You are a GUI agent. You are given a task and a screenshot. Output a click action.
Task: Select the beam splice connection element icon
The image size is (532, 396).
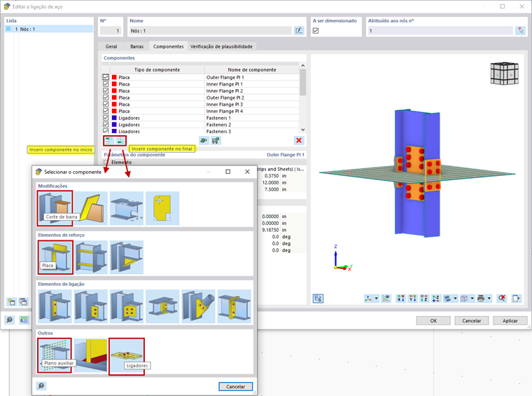click(162, 306)
